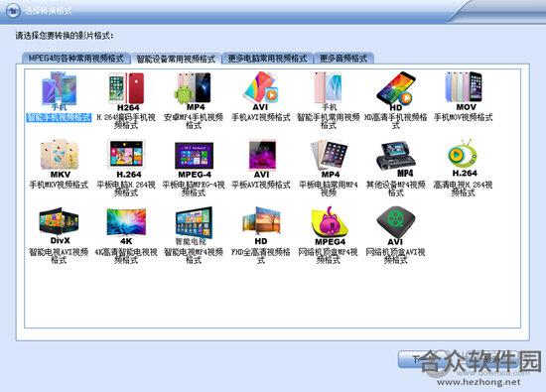The width and height of the screenshot is (546, 392).
Task: Choose the FHD全高清视频格式 HD icon
Action: click(x=261, y=225)
